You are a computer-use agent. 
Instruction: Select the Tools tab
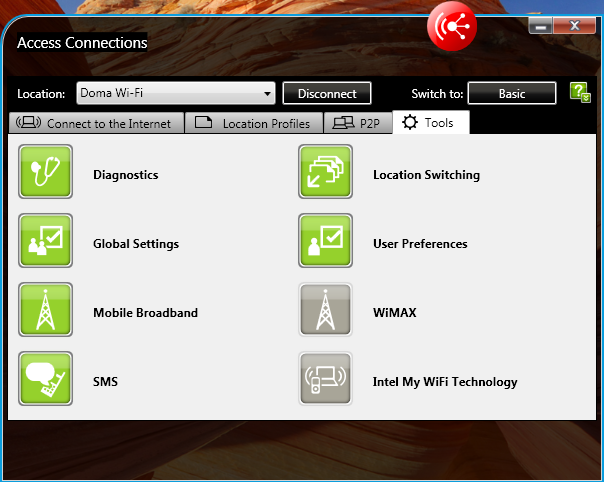coord(430,124)
